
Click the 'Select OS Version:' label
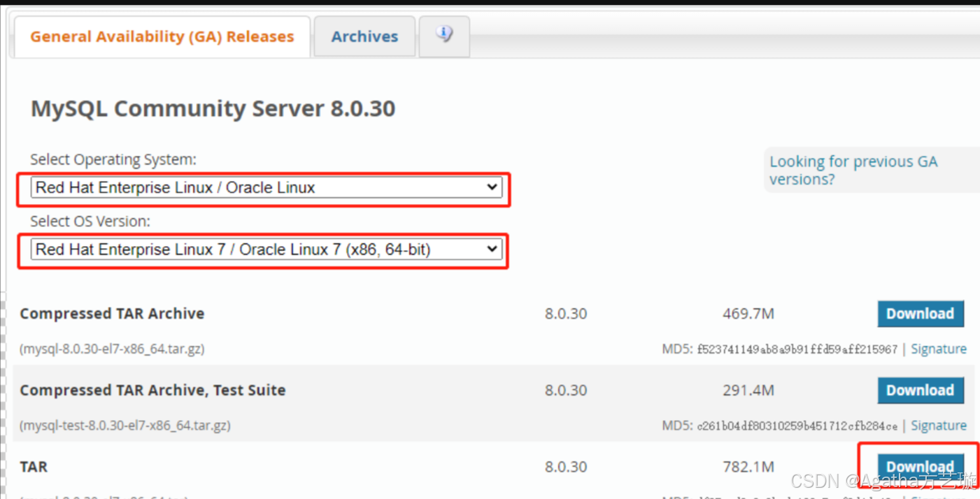[x=90, y=222]
